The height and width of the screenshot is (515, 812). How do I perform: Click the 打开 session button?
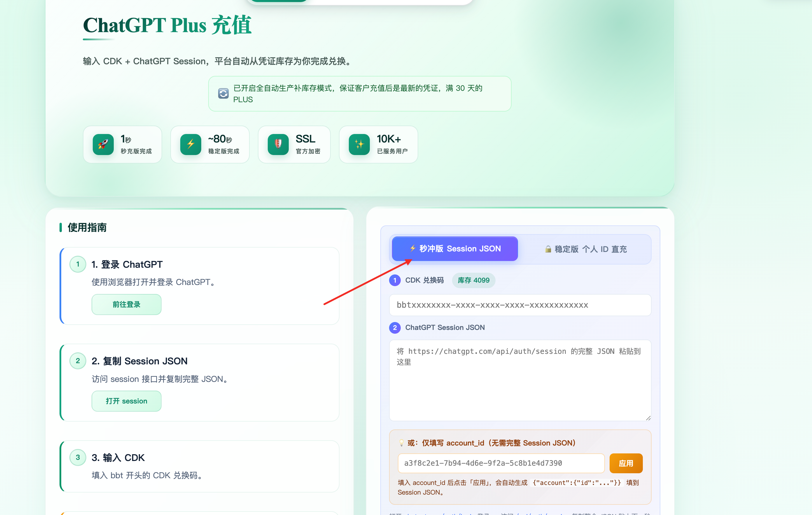[x=127, y=401]
